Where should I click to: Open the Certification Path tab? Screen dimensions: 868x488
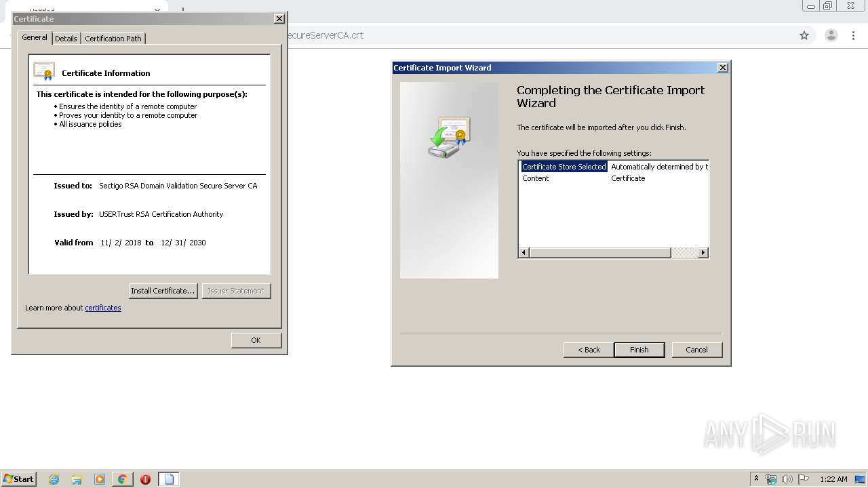click(x=113, y=39)
